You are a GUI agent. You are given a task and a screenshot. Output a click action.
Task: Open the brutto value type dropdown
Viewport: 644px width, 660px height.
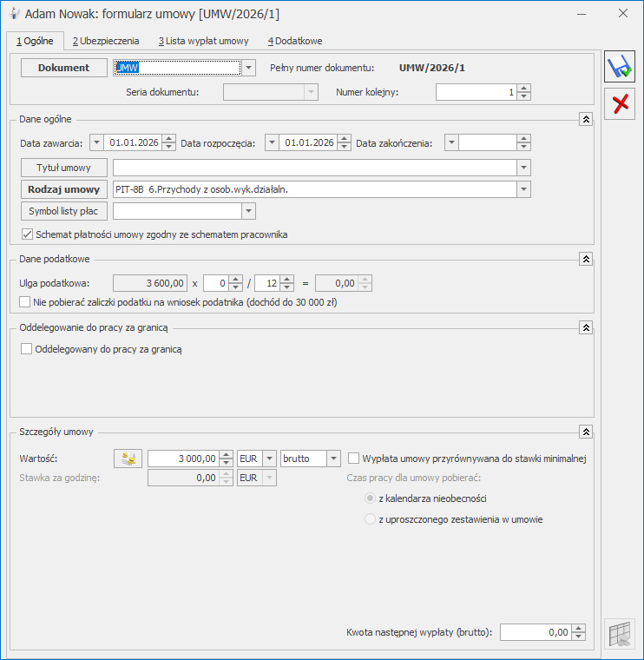(333, 459)
